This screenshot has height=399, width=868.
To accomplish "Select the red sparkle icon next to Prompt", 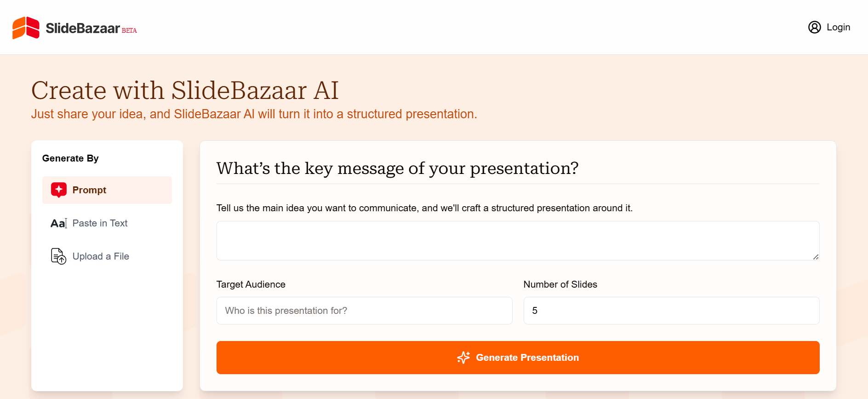I will 59,189.
